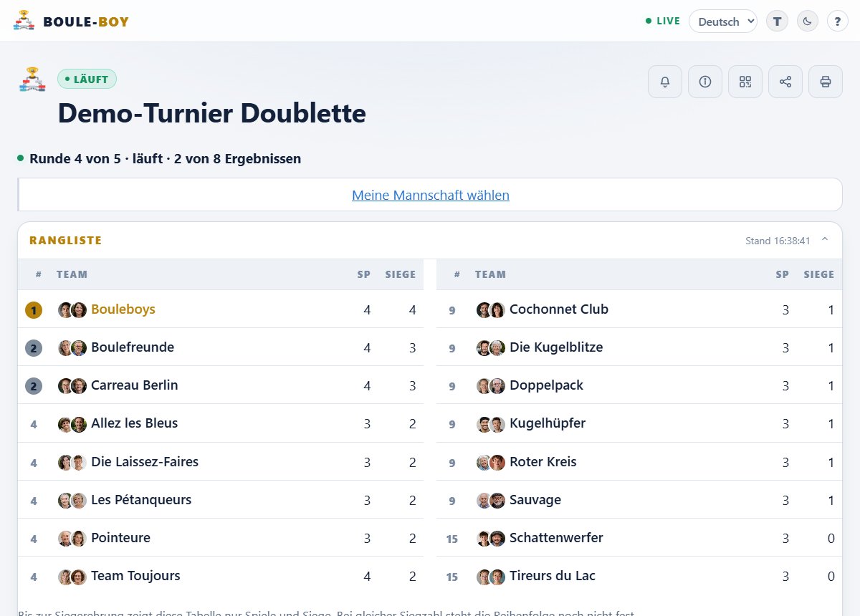Screen dimensions: 860x616
Task: Open tournament info with the info icon
Action: [x=705, y=82]
